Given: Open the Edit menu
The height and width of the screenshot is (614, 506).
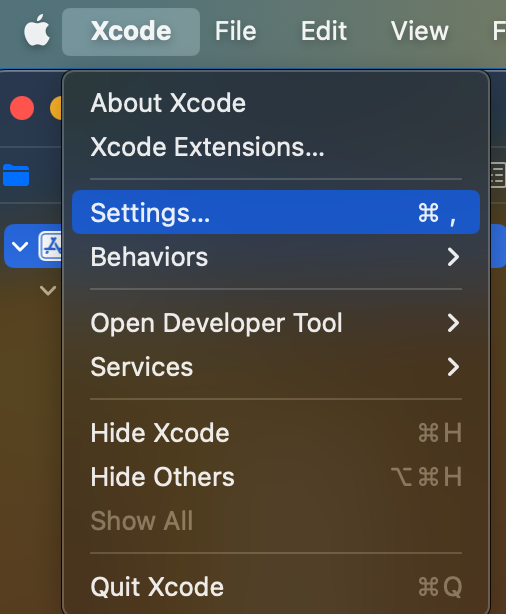Looking at the screenshot, I should point(323,31).
